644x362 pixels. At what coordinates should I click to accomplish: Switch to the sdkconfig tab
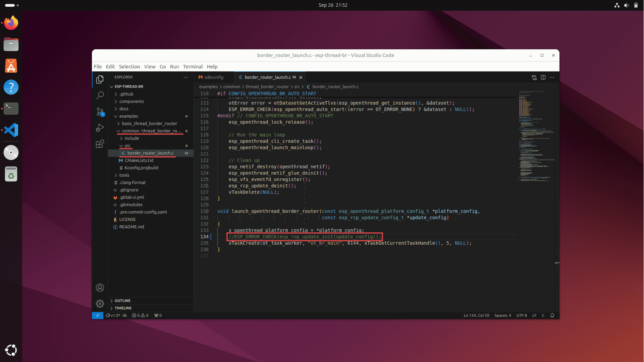213,77
